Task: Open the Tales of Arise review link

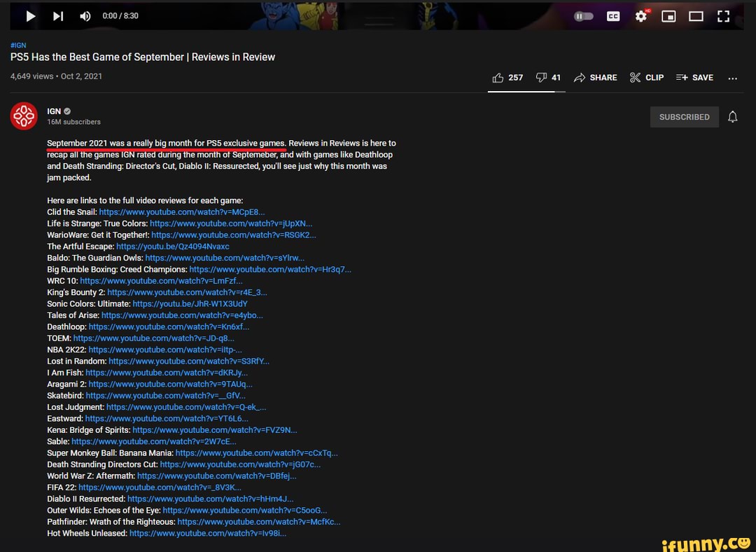Action: [182, 315]
